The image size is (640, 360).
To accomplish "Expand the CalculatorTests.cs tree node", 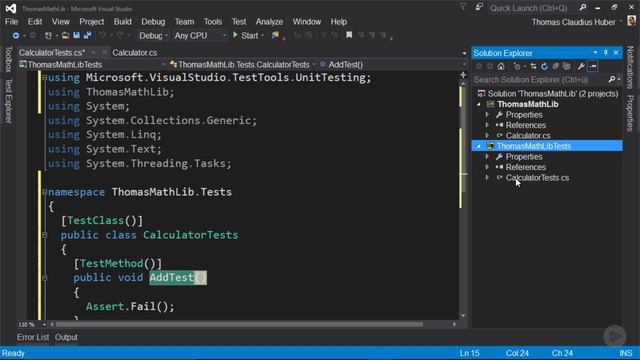I will coord(487,178).
